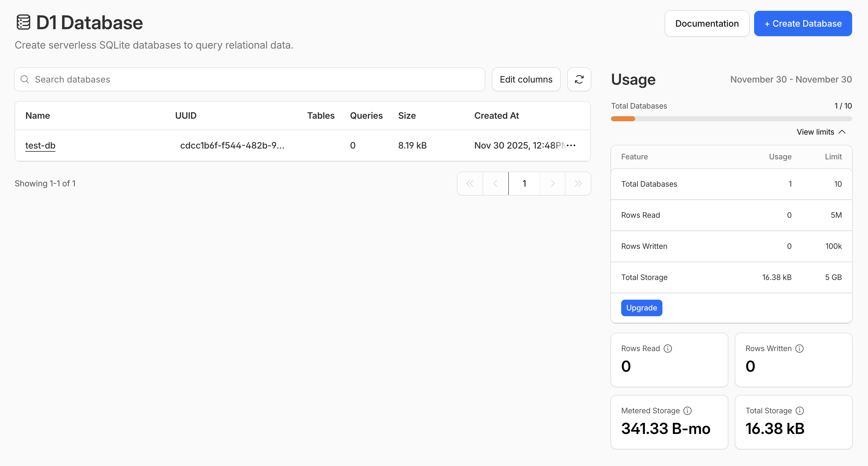
Task: Click the Total Databases row in limits table
Action: point(732,184)
